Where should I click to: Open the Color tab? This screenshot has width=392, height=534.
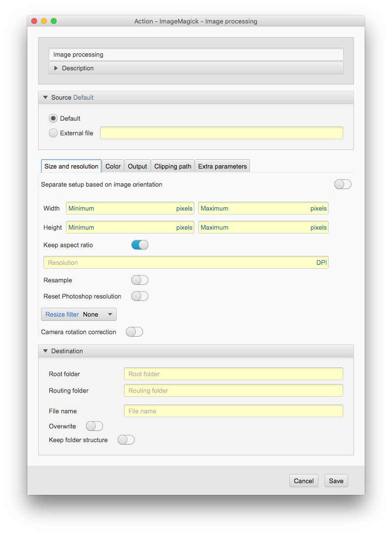tap(113, 166)
